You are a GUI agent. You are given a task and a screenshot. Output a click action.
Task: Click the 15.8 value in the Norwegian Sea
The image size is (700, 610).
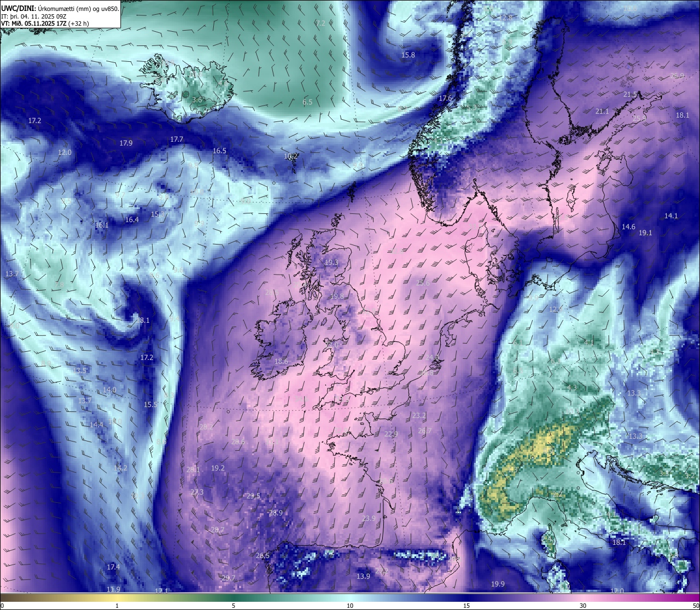(408, 55)
